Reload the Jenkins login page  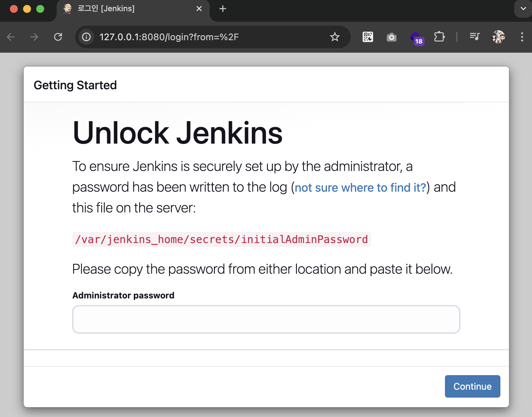click(58, 37)
